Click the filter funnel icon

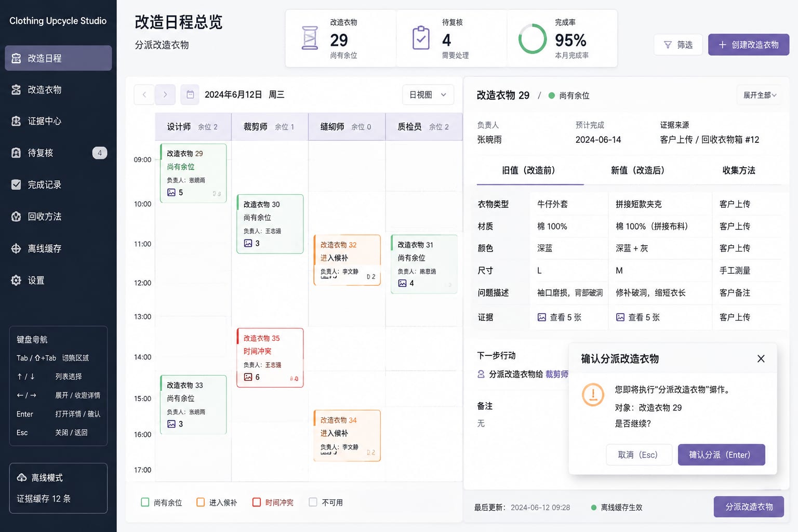click(668, 45)
